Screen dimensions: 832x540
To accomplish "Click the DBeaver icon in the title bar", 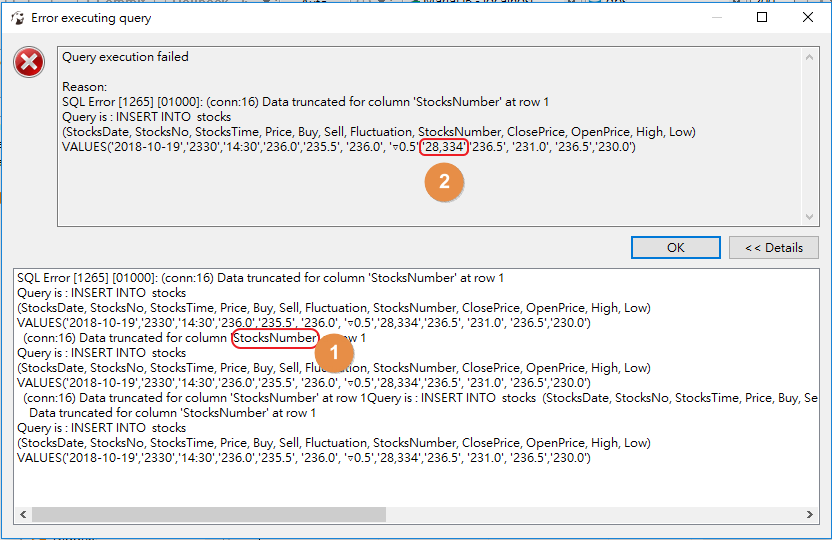I will [x=18, y=18].
